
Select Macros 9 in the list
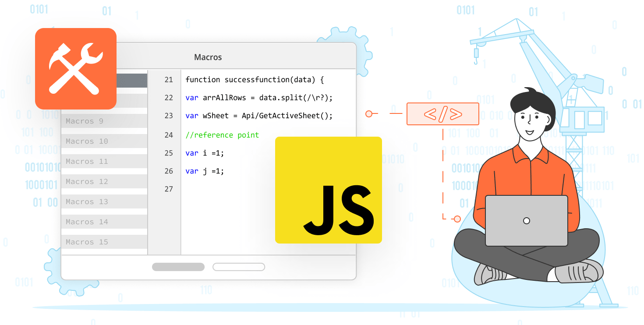(x=104, y=121)
